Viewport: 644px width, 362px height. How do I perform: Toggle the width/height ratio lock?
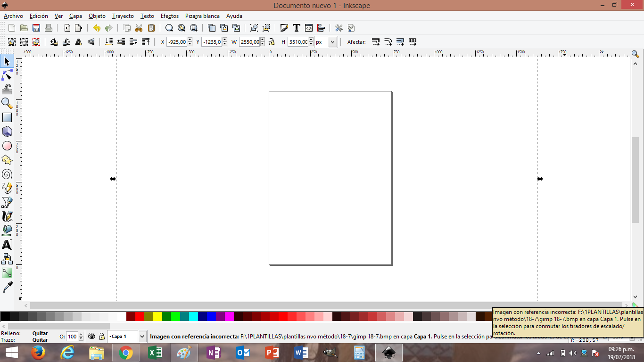click(x=272, y=42)
